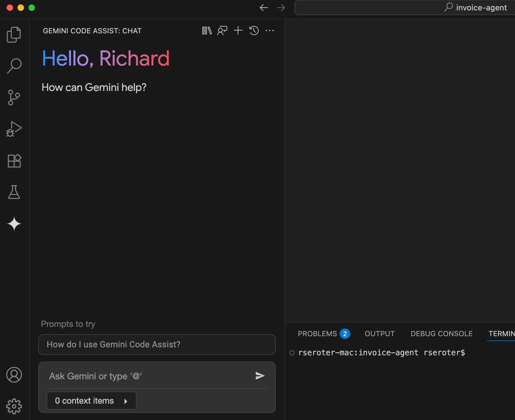
Task: Click the invoice-agent command center search box
Action: [405, 7]
